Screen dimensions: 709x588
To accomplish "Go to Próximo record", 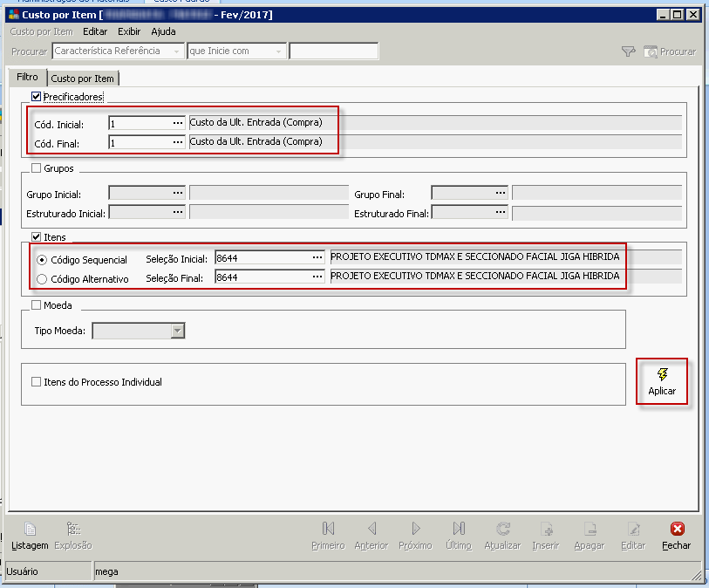I will 415,529.
